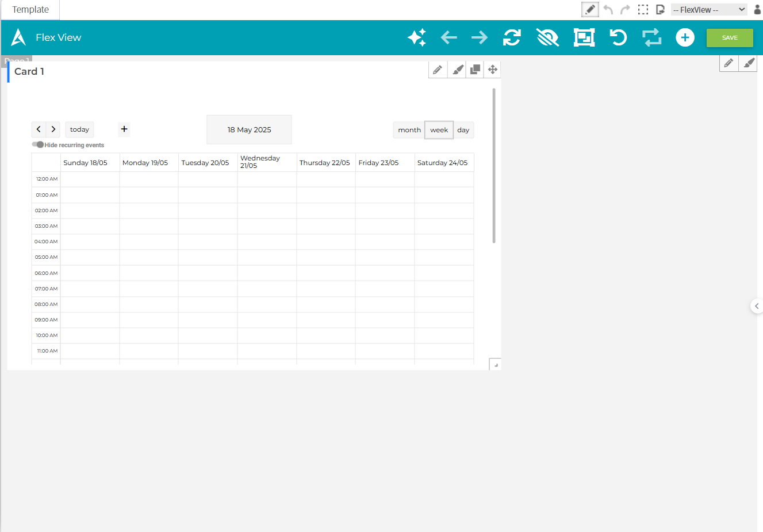The image size is (763, 532).
Task: Expand the collapsed right side panel
Action: [757, 307]
